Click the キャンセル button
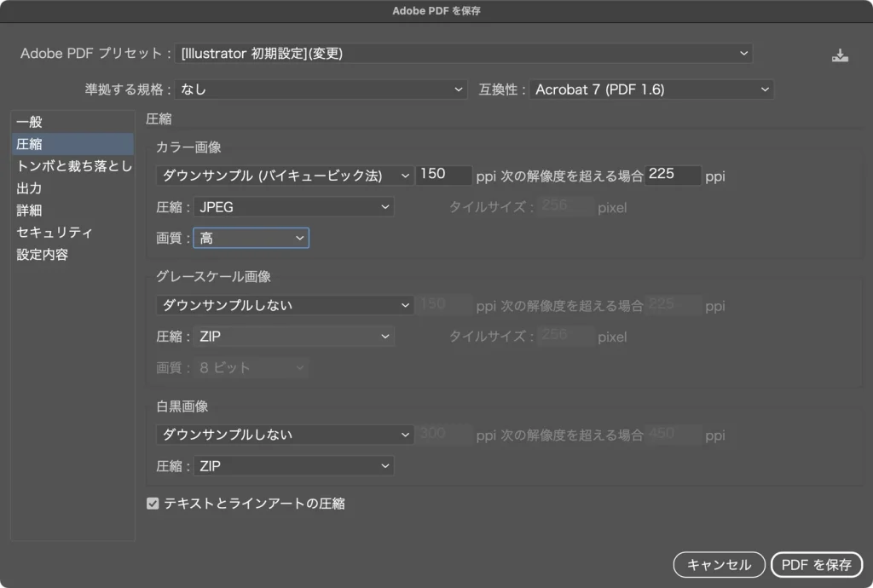873x588 pixels. click(719, 565)
